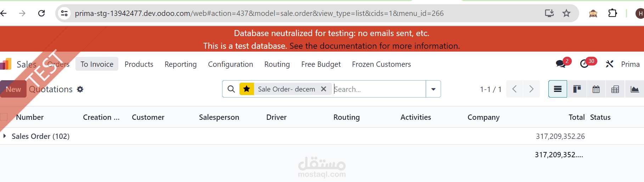The height and width of the screenshot is (182, 644).
Task: Open the search options dropdown arrow
Action: pyautogui.click(x=433, y=89)
